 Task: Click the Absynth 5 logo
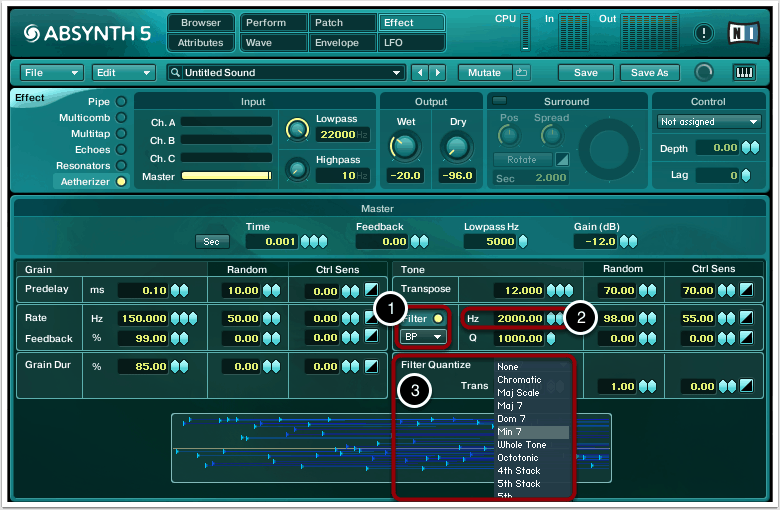point(86,33)
